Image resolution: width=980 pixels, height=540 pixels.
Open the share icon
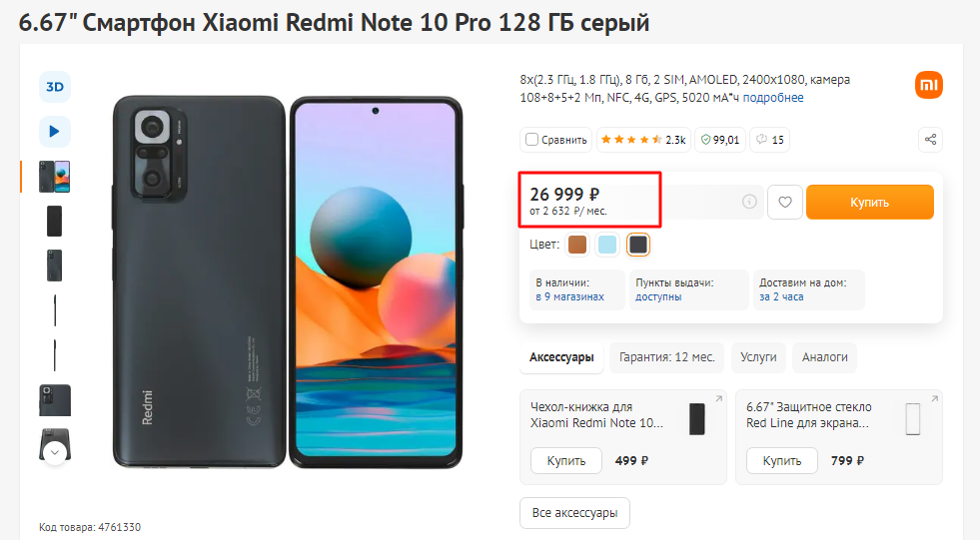point(930,139)
